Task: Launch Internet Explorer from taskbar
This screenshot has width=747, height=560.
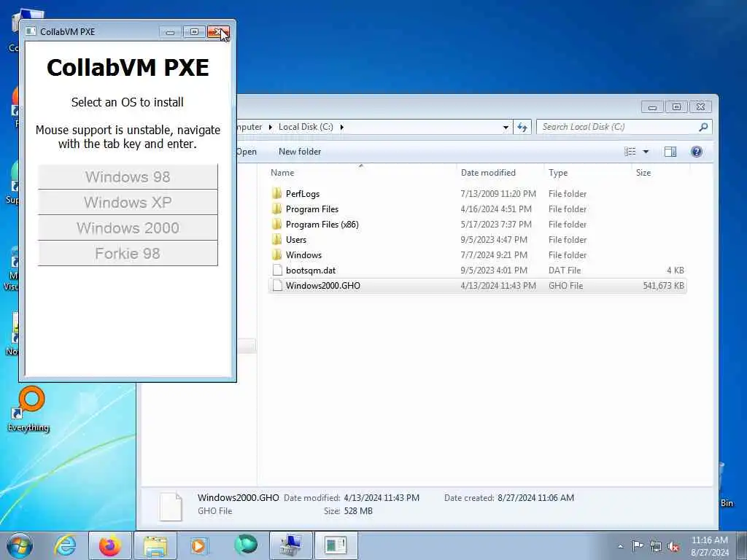Action: 65,545
